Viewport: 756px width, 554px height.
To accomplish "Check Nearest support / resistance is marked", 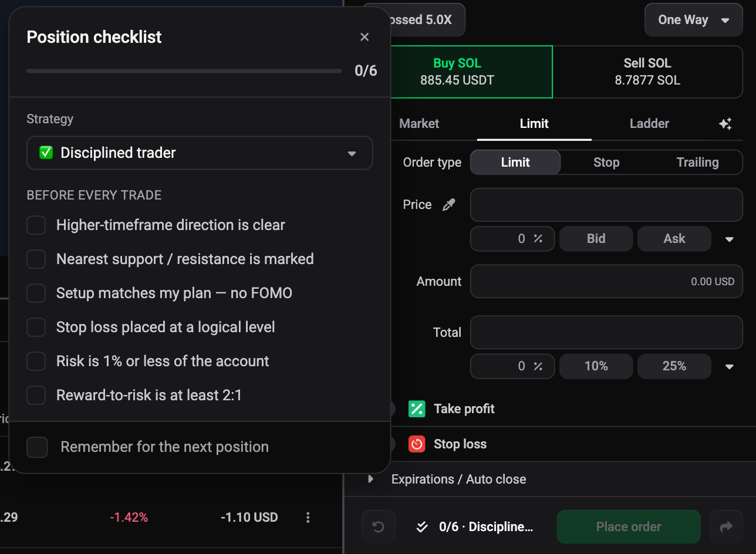I will 36,259.
